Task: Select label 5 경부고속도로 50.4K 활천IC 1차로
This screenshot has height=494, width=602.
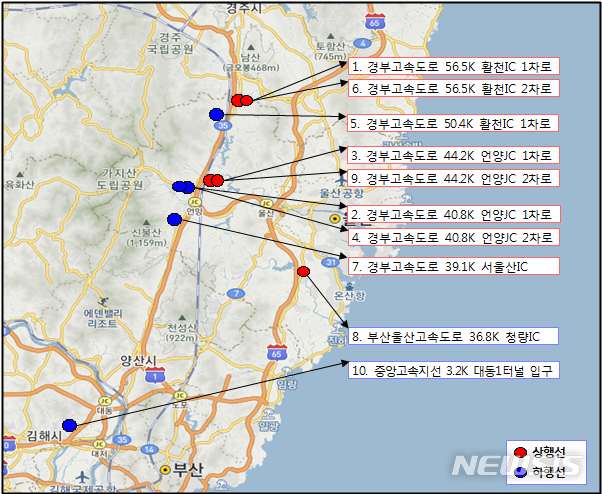Action: (453, 124)
